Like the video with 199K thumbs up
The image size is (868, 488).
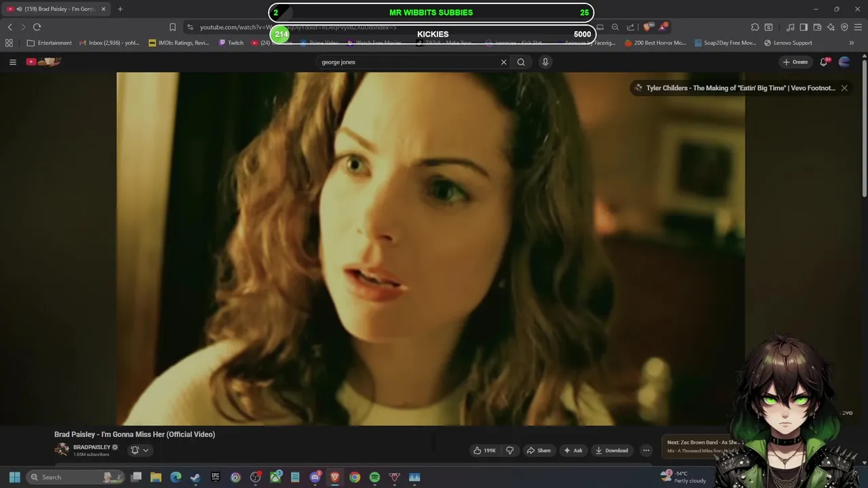(484, 450)
